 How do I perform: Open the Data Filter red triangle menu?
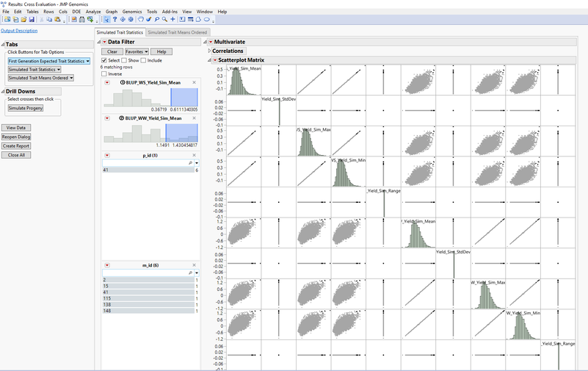[105, 42]
